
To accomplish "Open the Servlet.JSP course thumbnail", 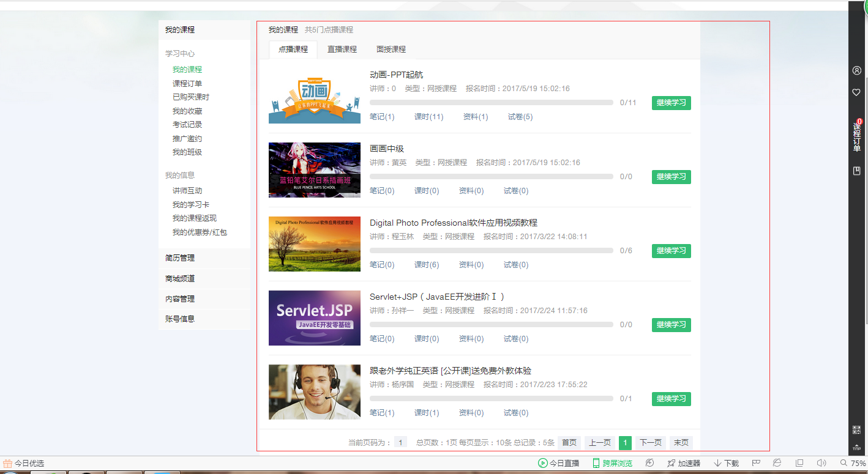I will pyautogui.click(x=314, y=318).
